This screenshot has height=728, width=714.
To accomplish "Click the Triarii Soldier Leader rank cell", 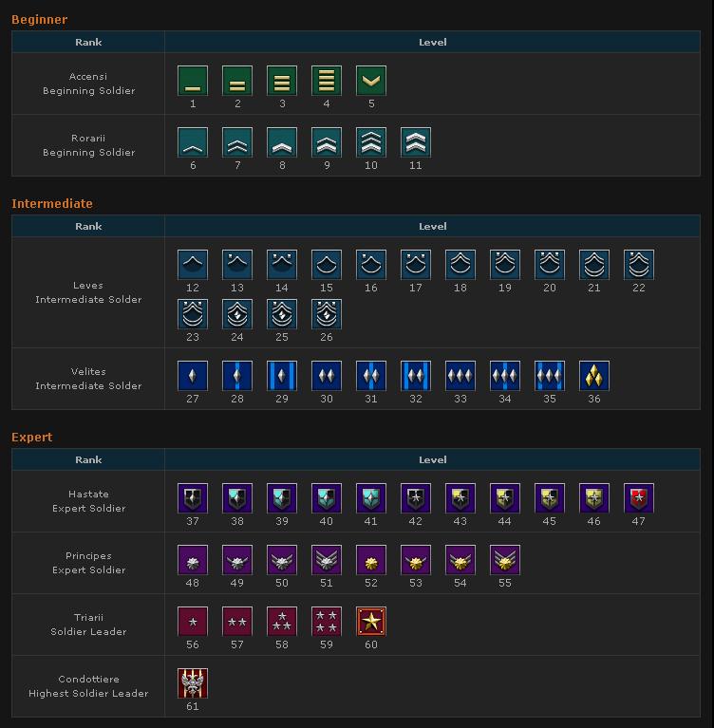I will click(88, 625).
